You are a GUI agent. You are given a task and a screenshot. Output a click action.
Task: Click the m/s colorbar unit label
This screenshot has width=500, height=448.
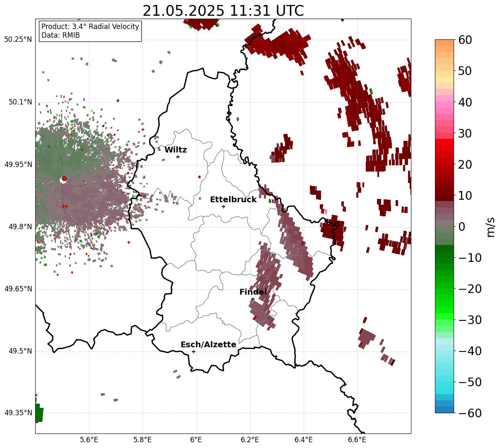click(x=491, y=226)
